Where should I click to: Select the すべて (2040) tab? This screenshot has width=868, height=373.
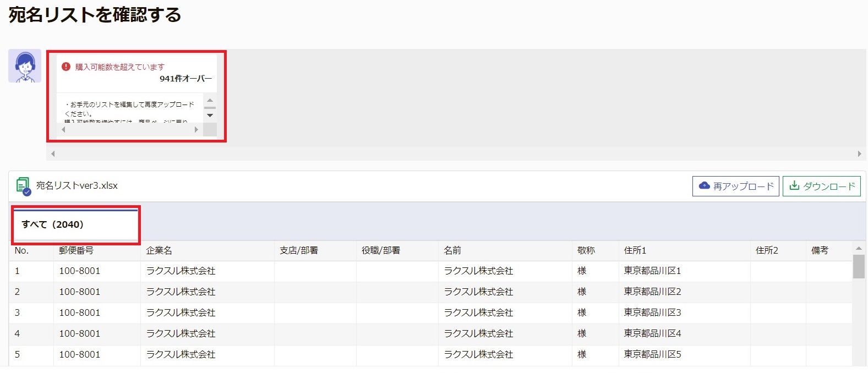pos(76,224)
